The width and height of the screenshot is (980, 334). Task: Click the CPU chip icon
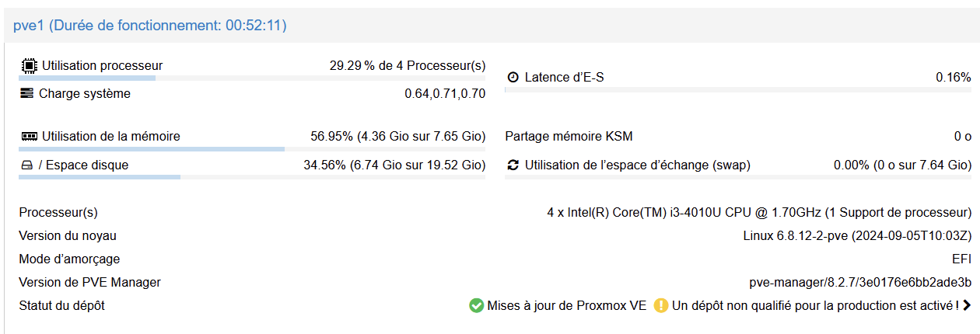click(x=29, y=66)
